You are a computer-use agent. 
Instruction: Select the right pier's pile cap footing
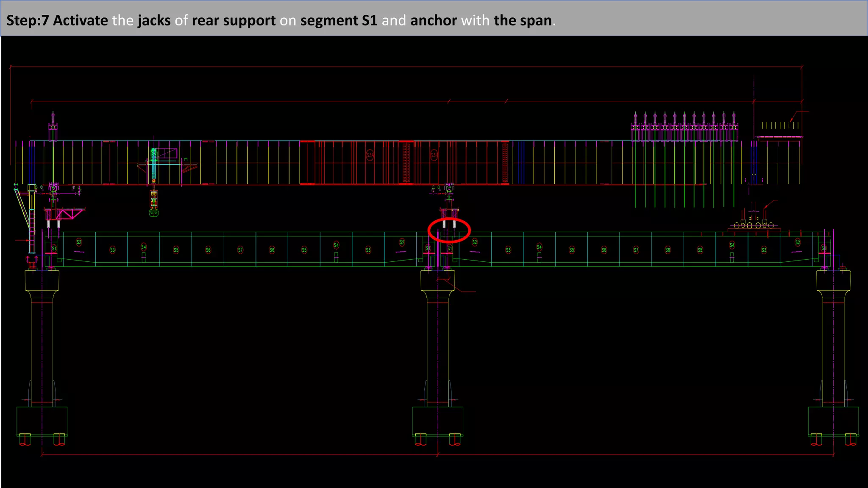click(833, 421)
